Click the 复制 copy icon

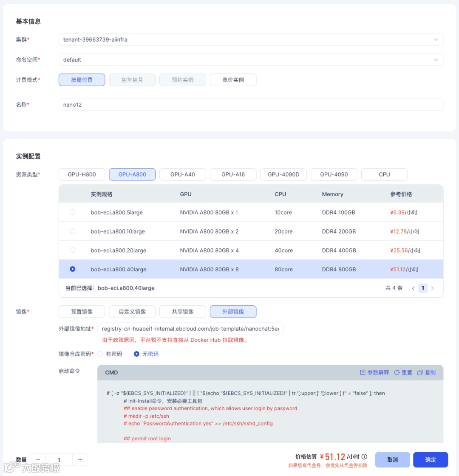pos(420,372)
